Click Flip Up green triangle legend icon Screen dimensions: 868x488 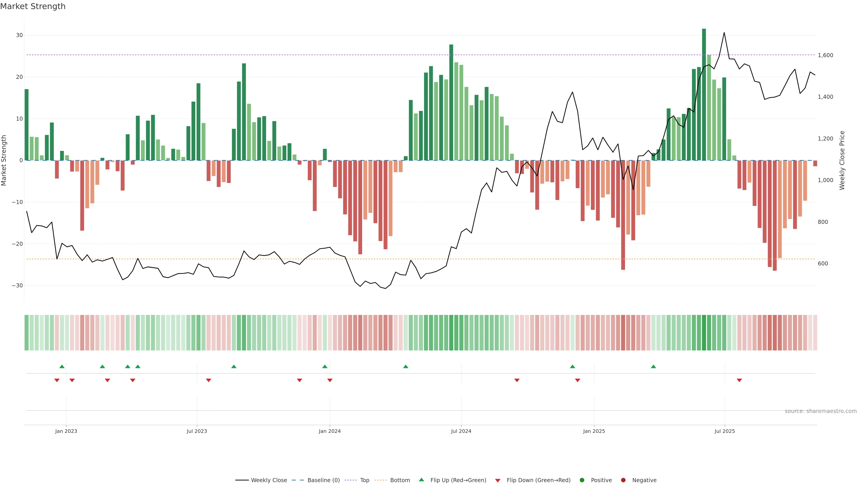tap(421, 480)
